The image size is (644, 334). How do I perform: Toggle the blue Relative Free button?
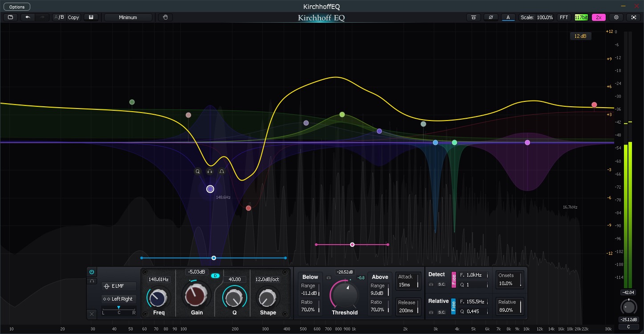pos(454,306)
